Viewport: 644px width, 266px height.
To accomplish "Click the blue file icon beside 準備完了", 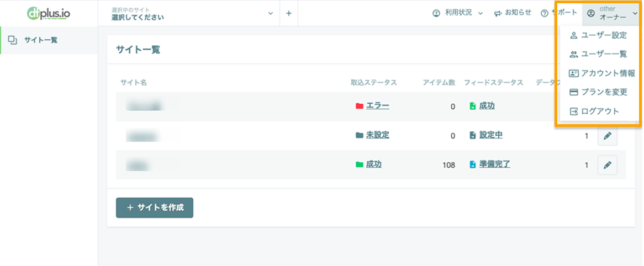I will coord(473,164).
